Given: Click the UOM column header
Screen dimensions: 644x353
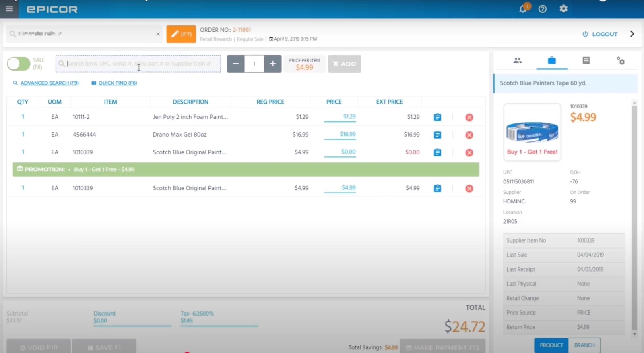Looking at the screenshot, I should coord(55,102).
